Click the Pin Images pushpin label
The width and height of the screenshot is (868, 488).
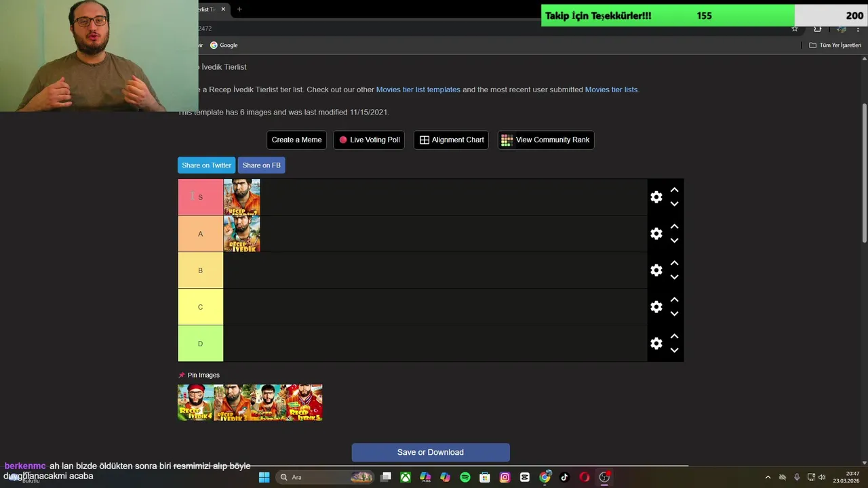click(199, 375)
